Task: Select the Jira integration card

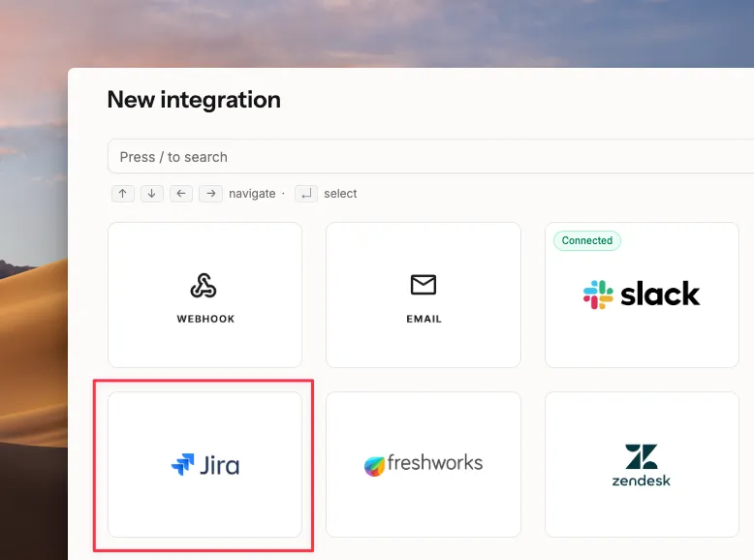Action: click(x=204, y=464)
